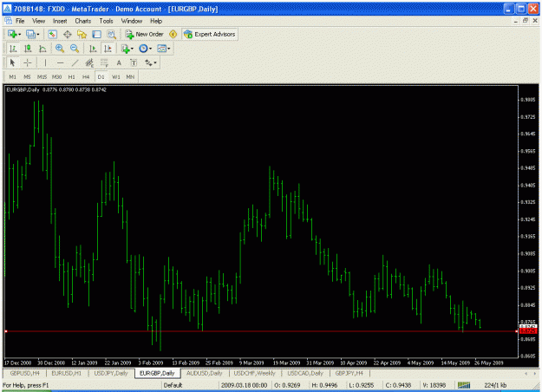Switch to the GBPJPY,H4 chart tab
Viewport: 542px width, 392px height.
(349, 373)
